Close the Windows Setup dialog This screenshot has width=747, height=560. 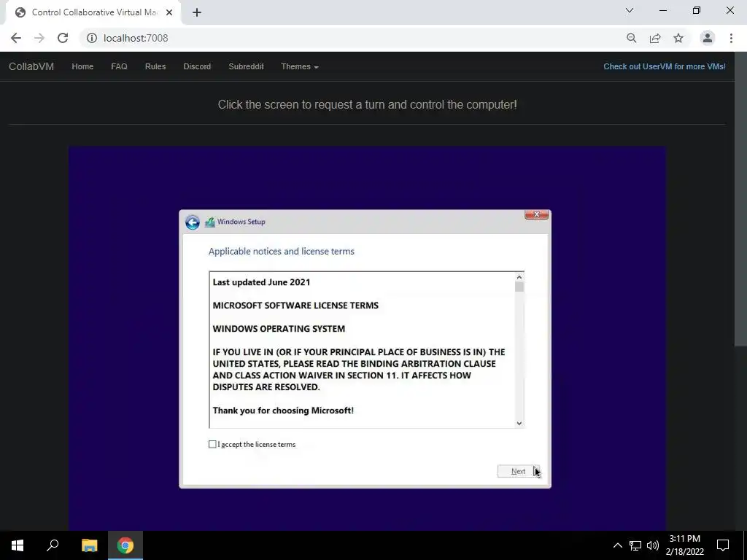tap(536, 215)
